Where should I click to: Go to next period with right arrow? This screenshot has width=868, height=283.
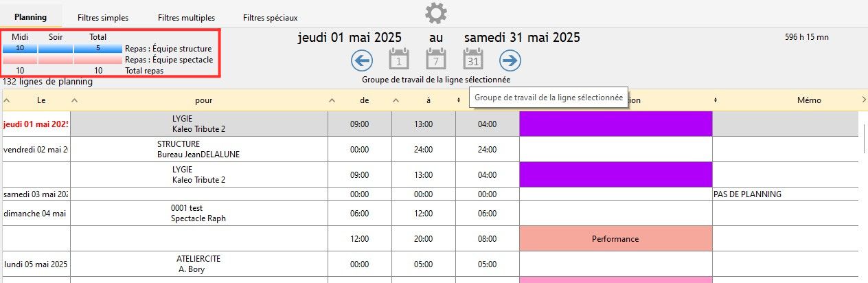[x=510, y=60]
